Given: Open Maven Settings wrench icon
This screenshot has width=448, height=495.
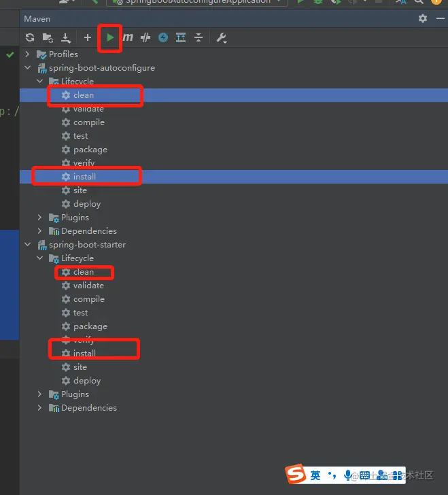Looking at the screenshot, I should tap(221, 38).
